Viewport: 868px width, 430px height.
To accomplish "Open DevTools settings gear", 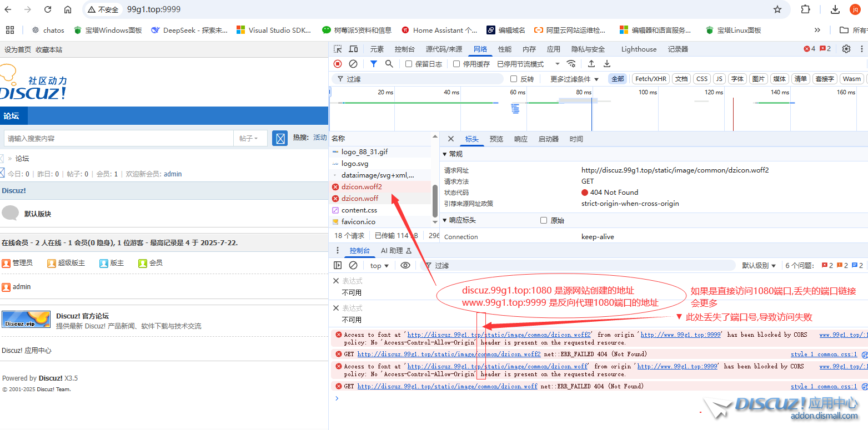I will pos(846,49).
